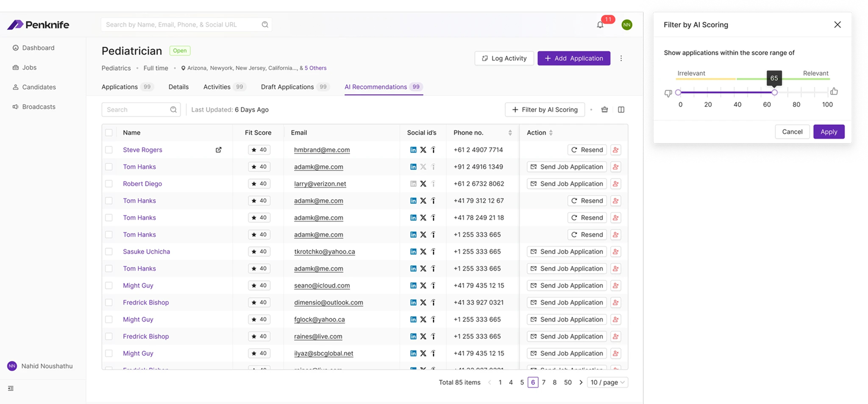Check the Steve Rogers row checkbox
Viewport: 868px width, 404px height.
pyautogui.click(x=109, y=150)
